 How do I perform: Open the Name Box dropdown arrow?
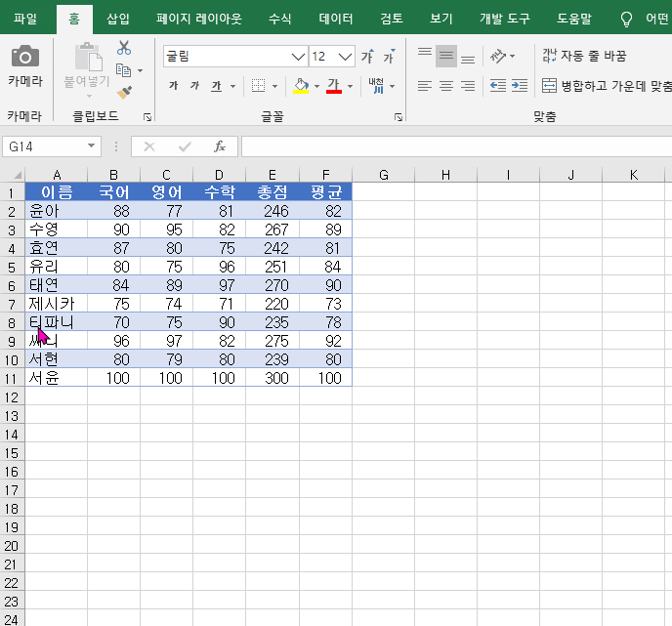coord(91,146)
